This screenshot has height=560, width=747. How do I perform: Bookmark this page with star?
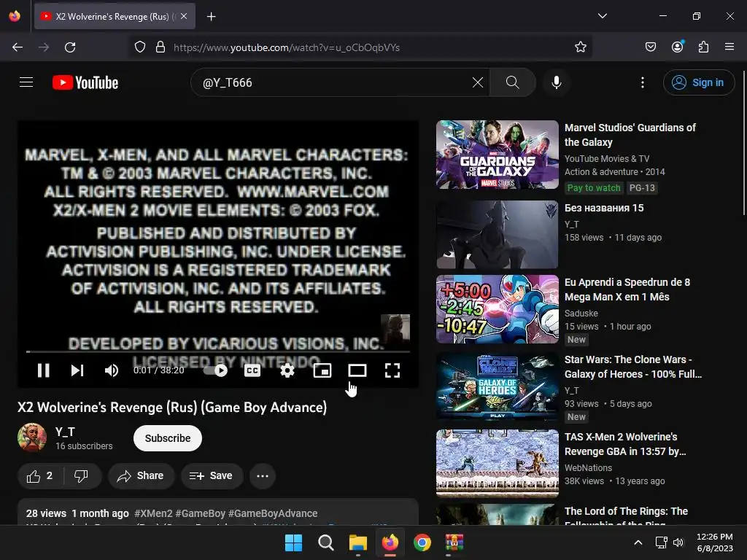[x=580, y=47]
